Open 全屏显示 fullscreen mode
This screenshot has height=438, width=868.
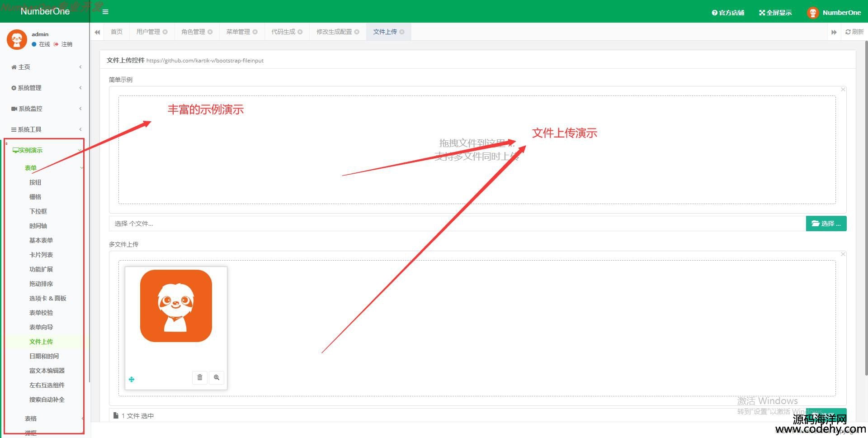click(775, 13)
